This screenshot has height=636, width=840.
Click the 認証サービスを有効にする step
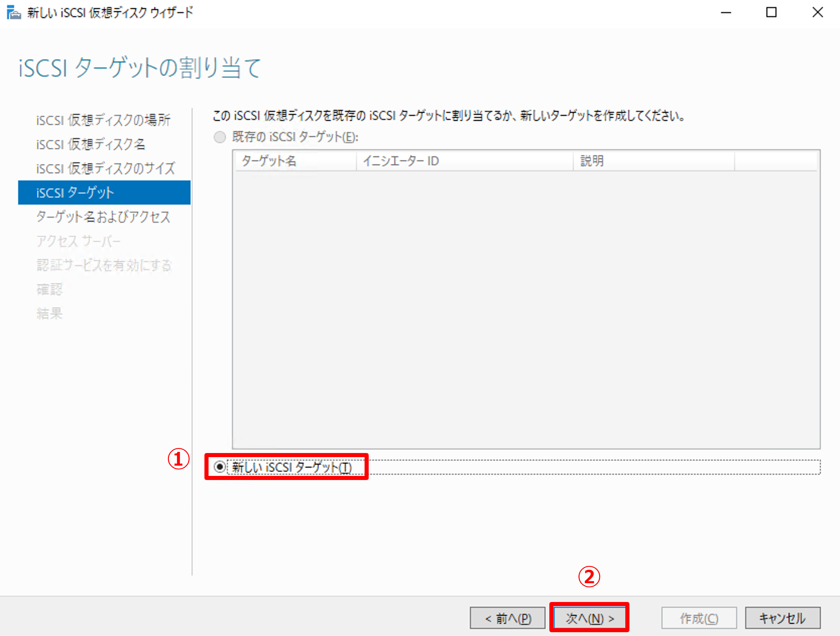click(x=104, y=265)
